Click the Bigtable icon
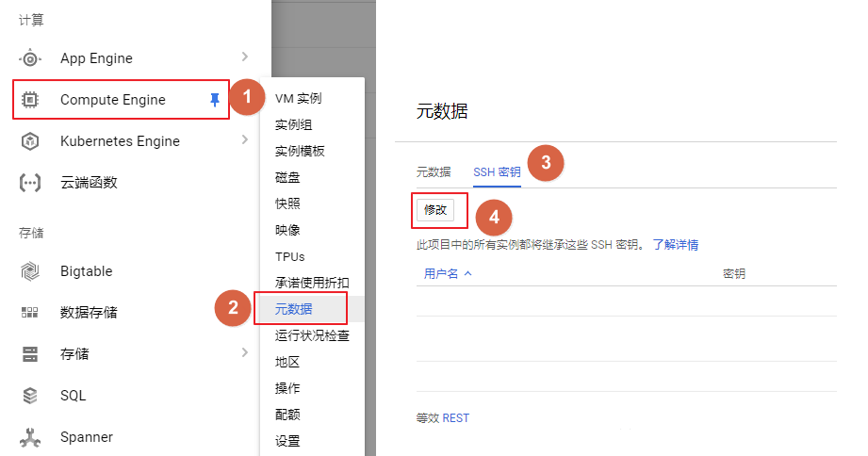 coord(30,271)
